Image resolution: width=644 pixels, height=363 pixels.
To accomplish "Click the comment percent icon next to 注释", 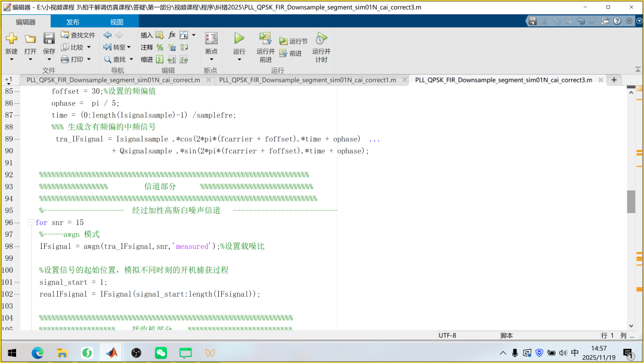I will 160,47.
